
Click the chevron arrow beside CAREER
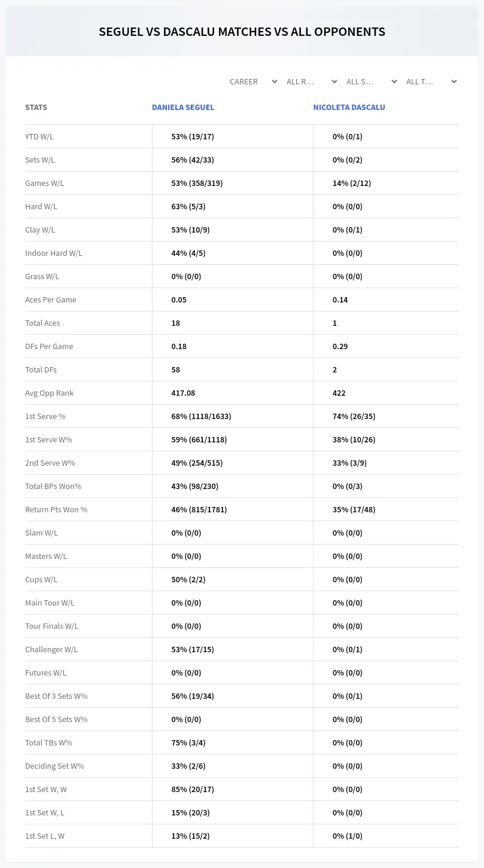[275, 81]
